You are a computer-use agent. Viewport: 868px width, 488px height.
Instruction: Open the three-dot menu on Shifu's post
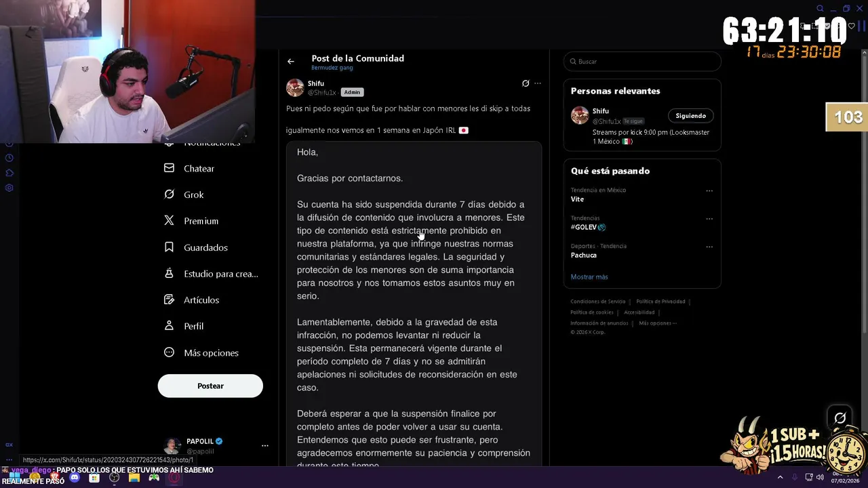(538, 83)
